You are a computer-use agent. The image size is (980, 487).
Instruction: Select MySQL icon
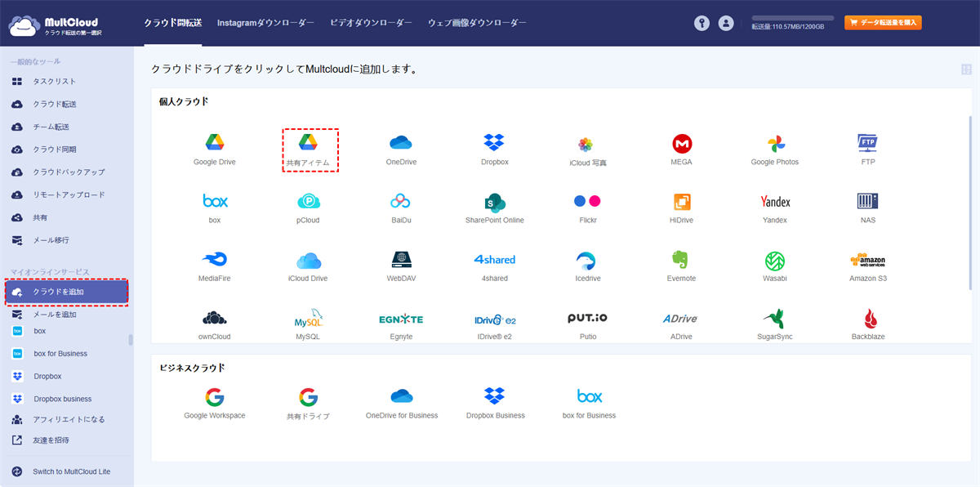click(x=308, y=318)
